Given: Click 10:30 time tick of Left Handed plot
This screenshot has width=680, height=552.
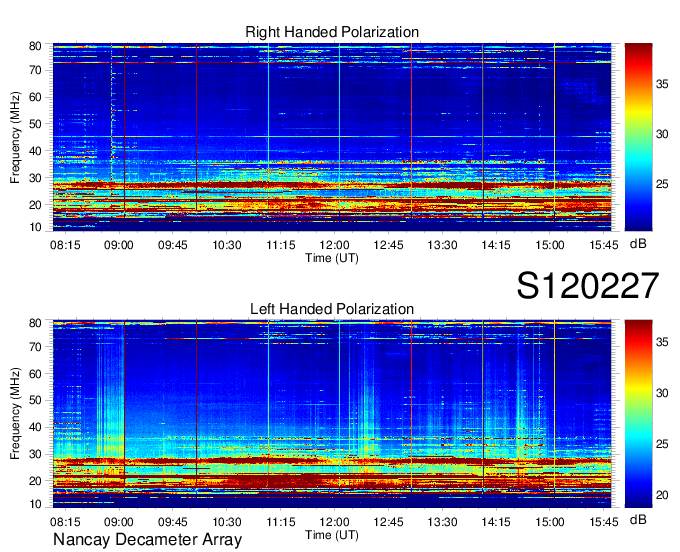Looking at the screenshot, I should click(x=227, y=522).
